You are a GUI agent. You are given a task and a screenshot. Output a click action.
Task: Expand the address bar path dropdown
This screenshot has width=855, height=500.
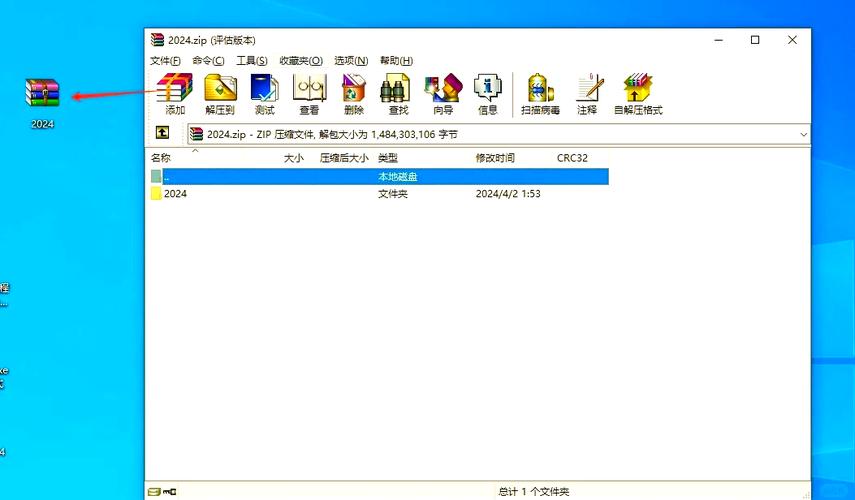click(x=803, y=134)
